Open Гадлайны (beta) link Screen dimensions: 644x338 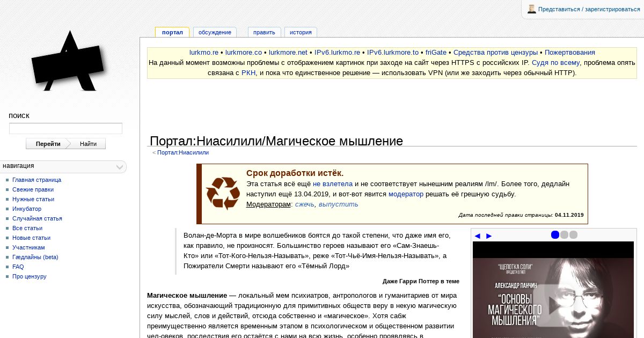(x=35, y=257)
